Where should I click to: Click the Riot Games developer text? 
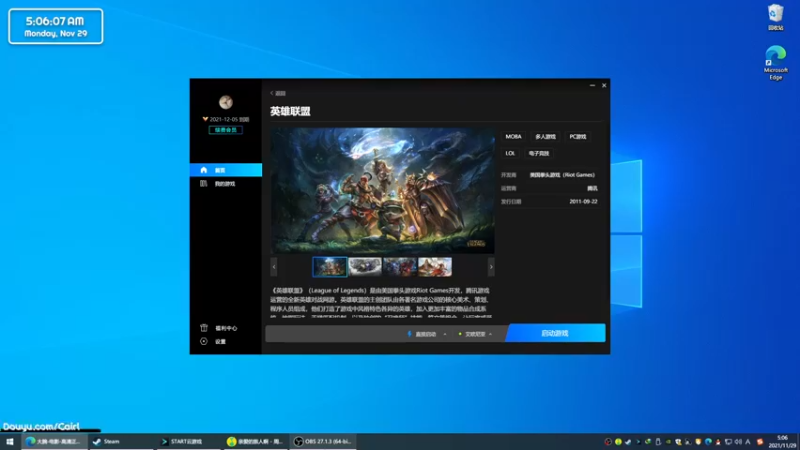click(562, 175)
